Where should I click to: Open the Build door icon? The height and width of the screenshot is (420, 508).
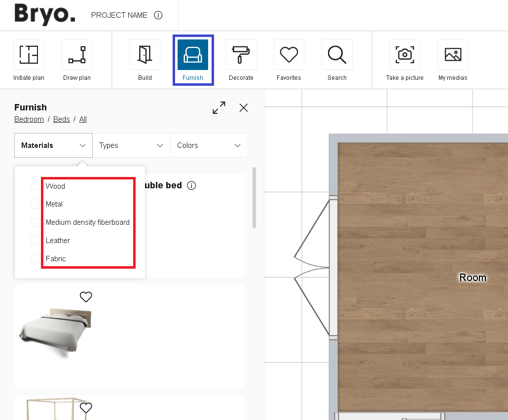(x=145, y=55)
